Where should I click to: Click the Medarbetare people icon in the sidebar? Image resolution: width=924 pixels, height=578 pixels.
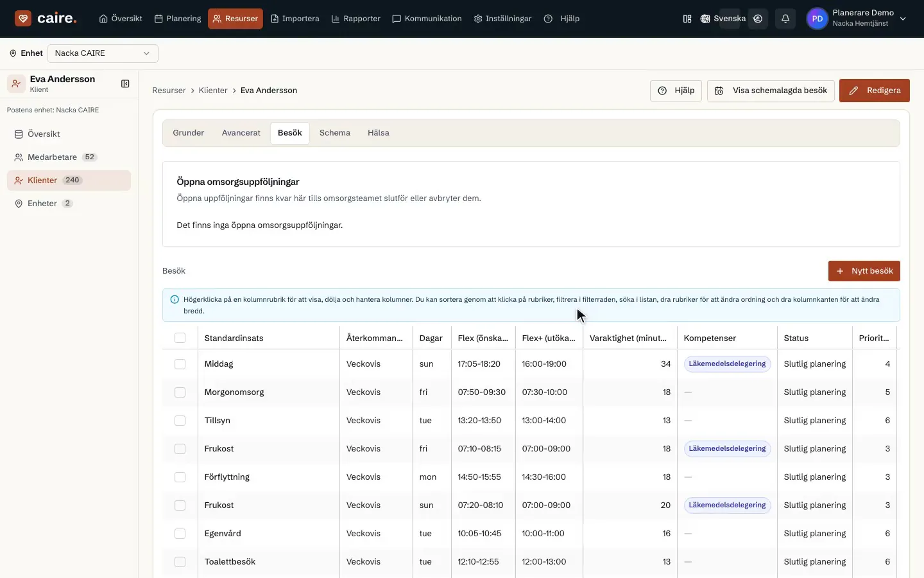pyautogui.click(x=19, y=157)
